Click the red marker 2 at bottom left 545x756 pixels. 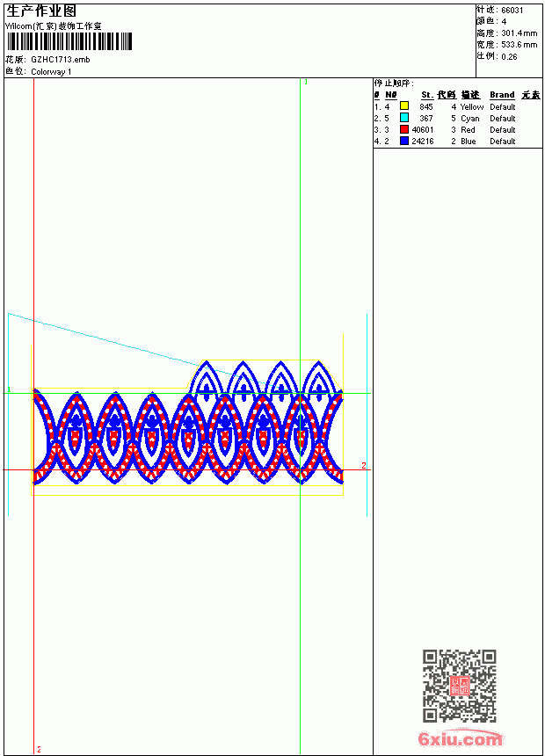pos(39,749)
